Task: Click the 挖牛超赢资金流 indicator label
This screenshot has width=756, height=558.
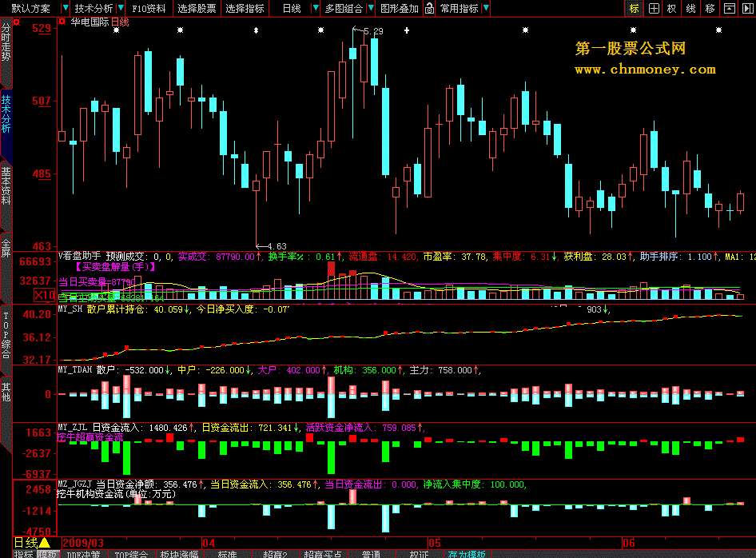Action: 90,437
